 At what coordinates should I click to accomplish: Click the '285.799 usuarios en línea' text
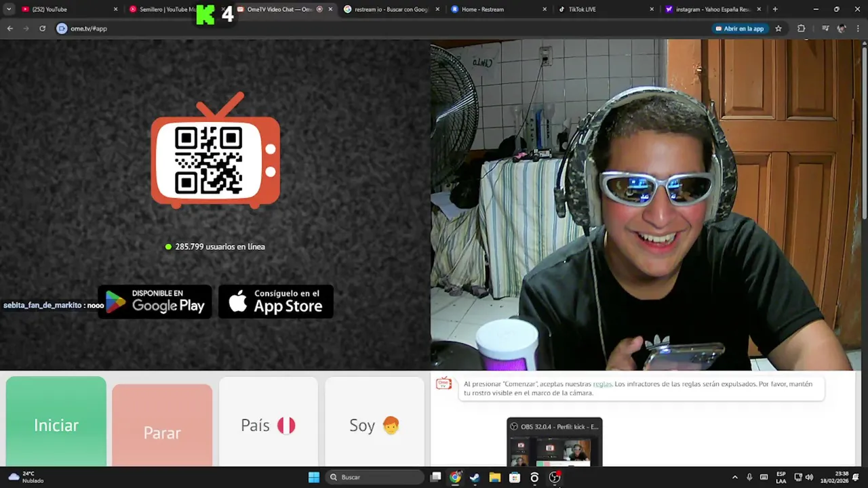click(220, 247)
